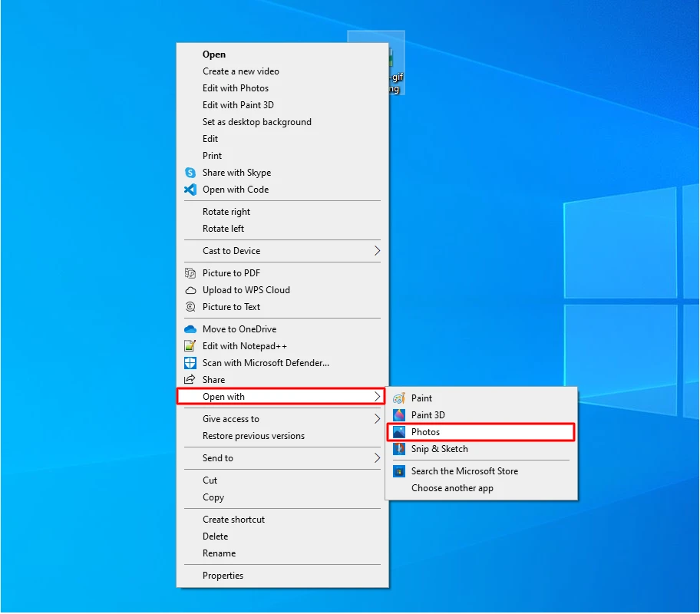This screenshot has height=614, width=700.
Task: Choose Paint in the Open with submenu
Action: coord(481,398)
